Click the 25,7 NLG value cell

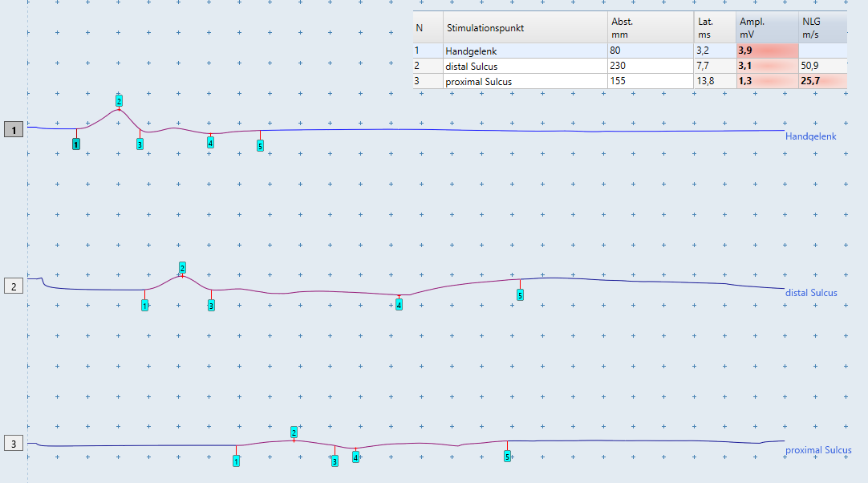[x=823, y=81]
